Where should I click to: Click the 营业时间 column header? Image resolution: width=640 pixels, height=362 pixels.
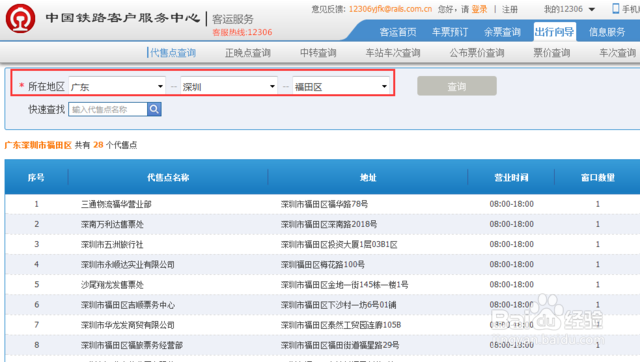coord(511,178)
